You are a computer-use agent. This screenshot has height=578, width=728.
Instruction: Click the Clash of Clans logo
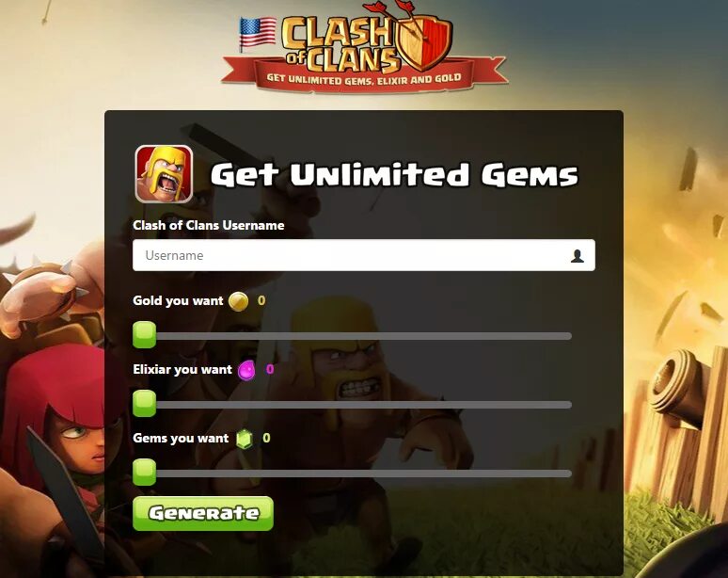pyautogui.click(x=365, y=46)
